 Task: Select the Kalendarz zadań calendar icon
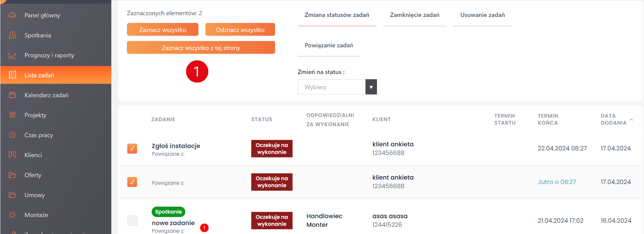click(12, 95)
